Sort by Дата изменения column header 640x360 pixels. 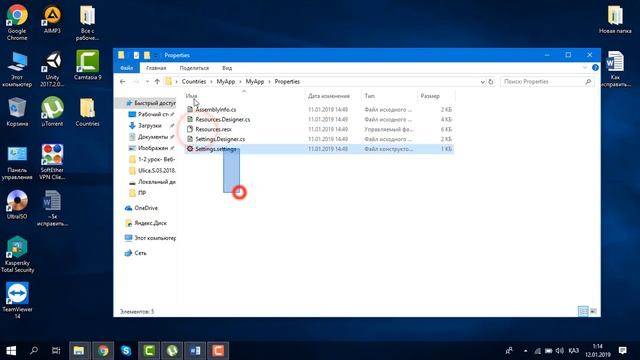click(329, 96)
